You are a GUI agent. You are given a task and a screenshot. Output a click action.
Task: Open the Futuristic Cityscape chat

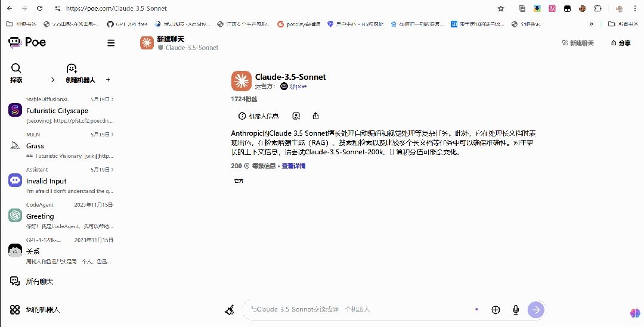[x=61, y=111]
